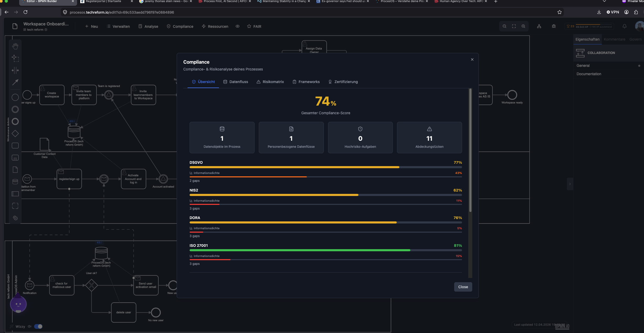The width and height of the screenshot is (644, 333).
Task: Expand the General properties section
Action: tap(608, 65)
